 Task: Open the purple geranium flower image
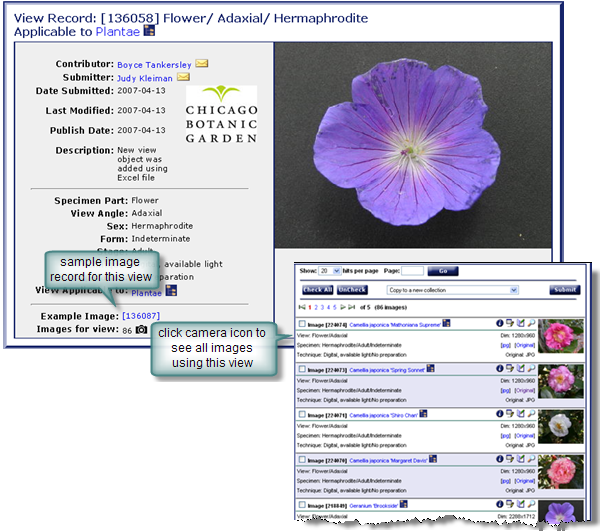[x=414, y=144]
